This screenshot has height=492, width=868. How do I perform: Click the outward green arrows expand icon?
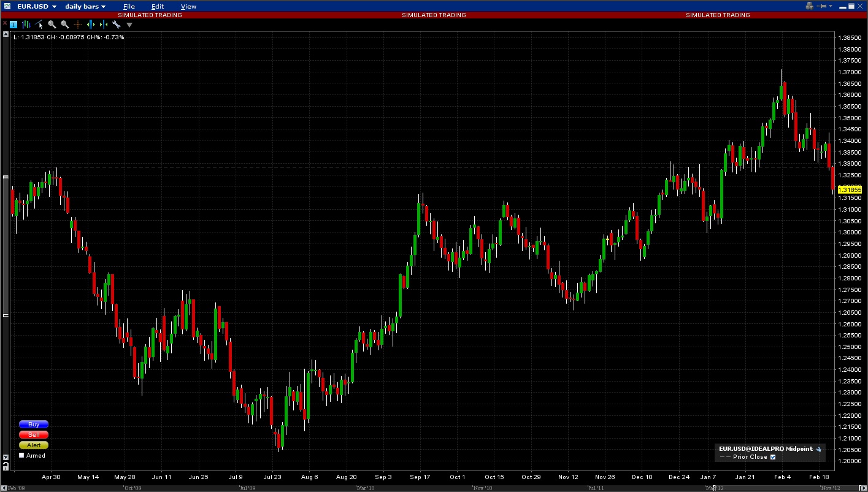click(x=91, y=25)
